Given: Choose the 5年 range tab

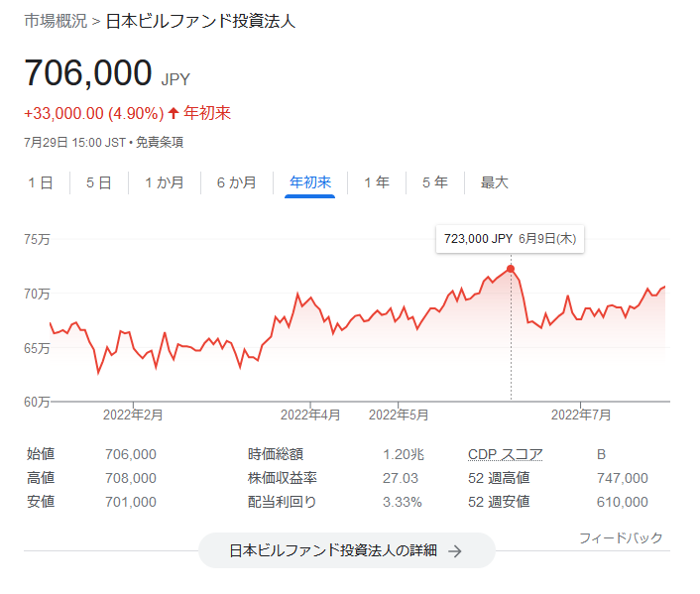Looking at the screenshot, I should (435, 182).
